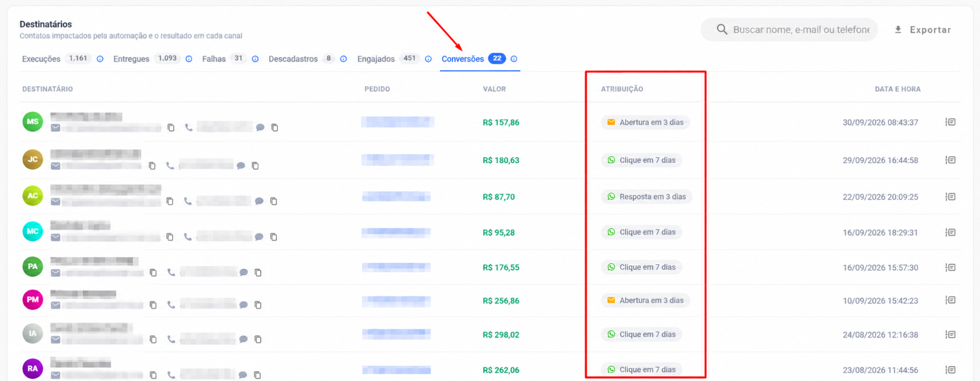Click info icon next to Falhas count

pos(255,59)
